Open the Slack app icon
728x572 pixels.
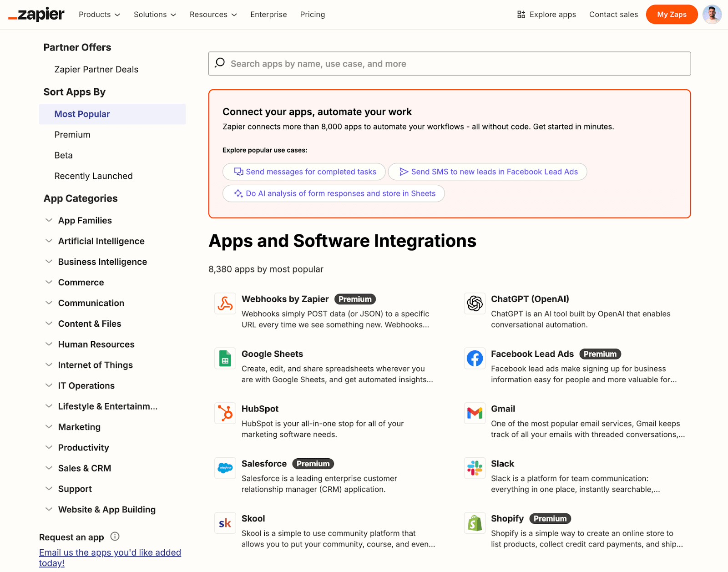coord(475,468)
